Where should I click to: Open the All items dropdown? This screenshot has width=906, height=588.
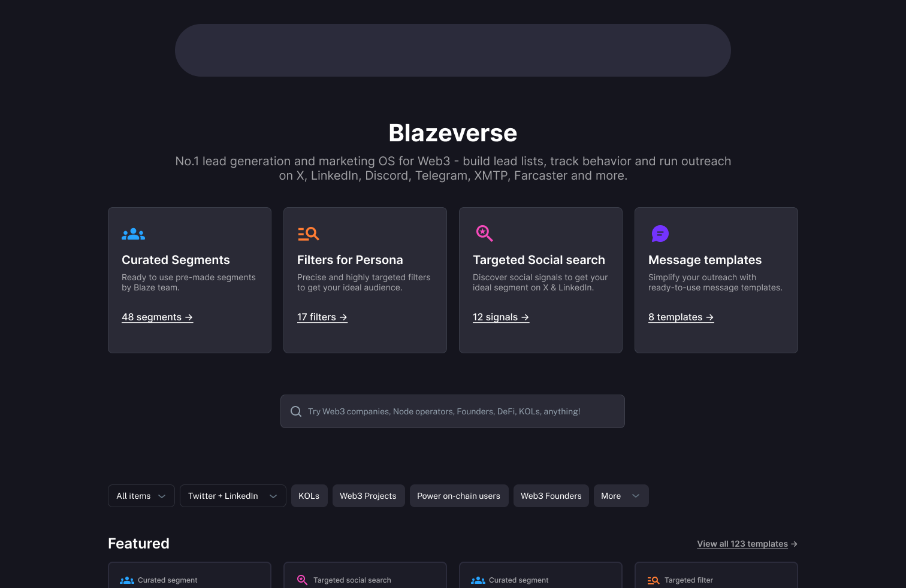tap(141, 496)
